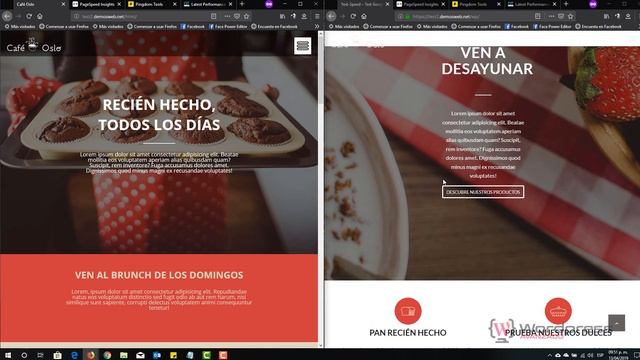Open Pocket save icon in left Firefox window

237,16
